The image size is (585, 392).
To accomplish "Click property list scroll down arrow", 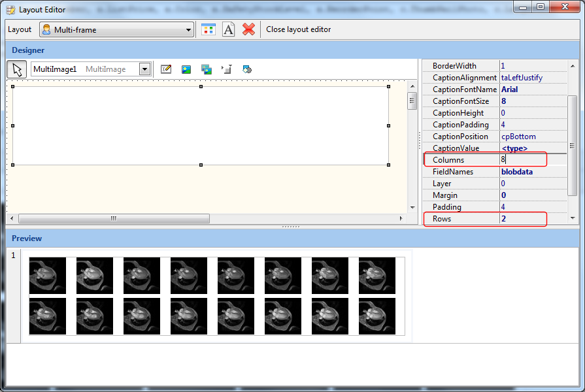I will (573, 218).
